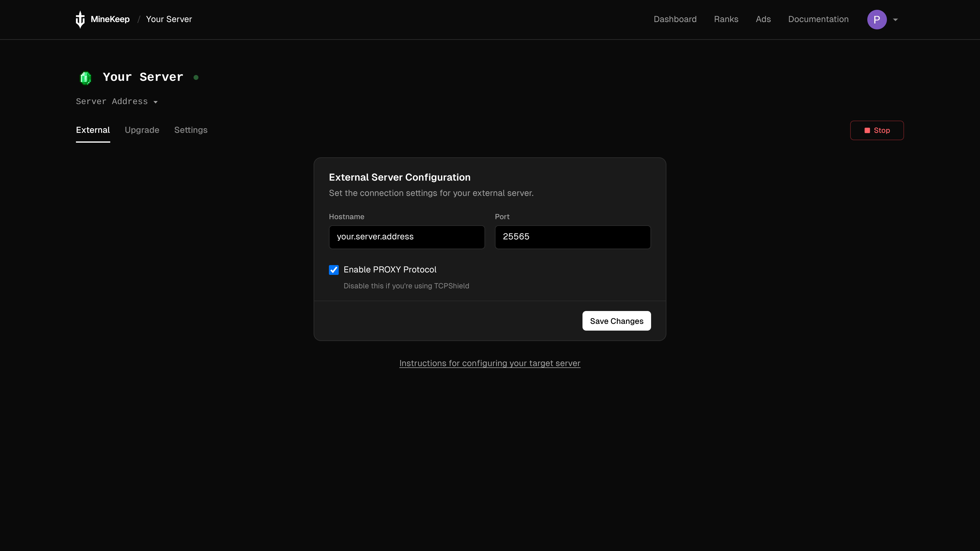Go to Dashboard in top navigation
Viewport: 980px width, 551px height.
pyautogui.click(x=675, y=19)
